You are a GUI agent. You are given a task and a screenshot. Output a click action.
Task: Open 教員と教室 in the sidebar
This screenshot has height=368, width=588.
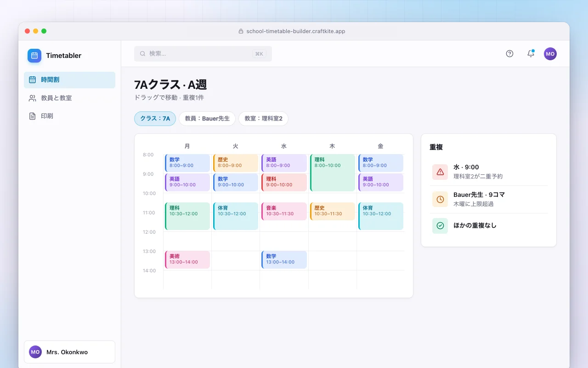pyautogui.click(x=70, y=98)
